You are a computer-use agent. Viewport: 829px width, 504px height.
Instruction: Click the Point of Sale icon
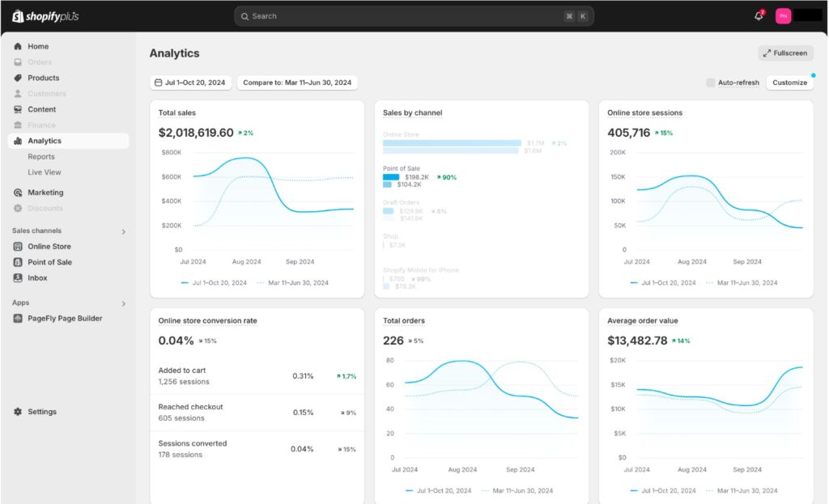(18, 262)
